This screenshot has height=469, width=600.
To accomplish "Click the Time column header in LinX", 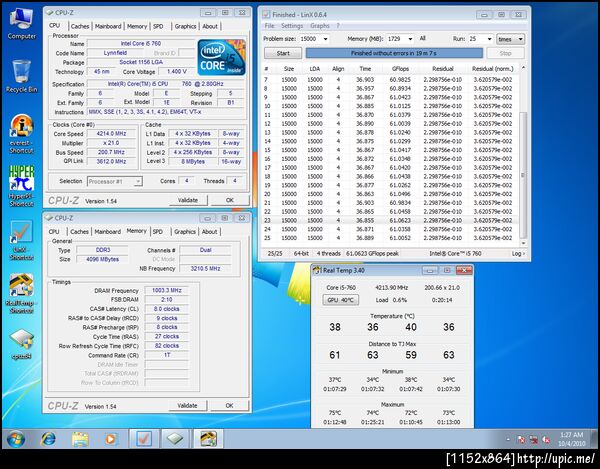I will 365,69.
